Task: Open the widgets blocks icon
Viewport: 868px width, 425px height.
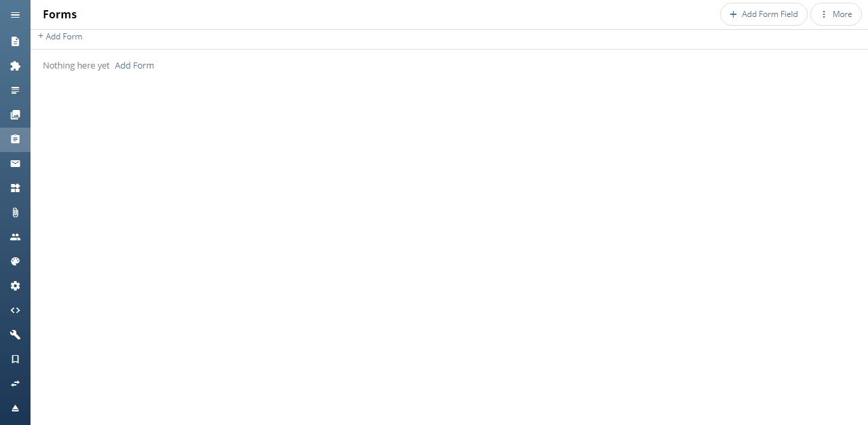Action: (15, 188)
